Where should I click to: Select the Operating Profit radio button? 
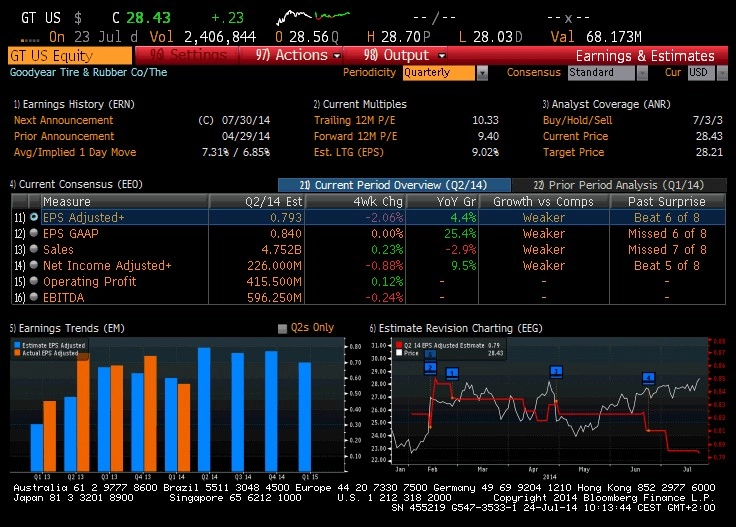[34, 281]
